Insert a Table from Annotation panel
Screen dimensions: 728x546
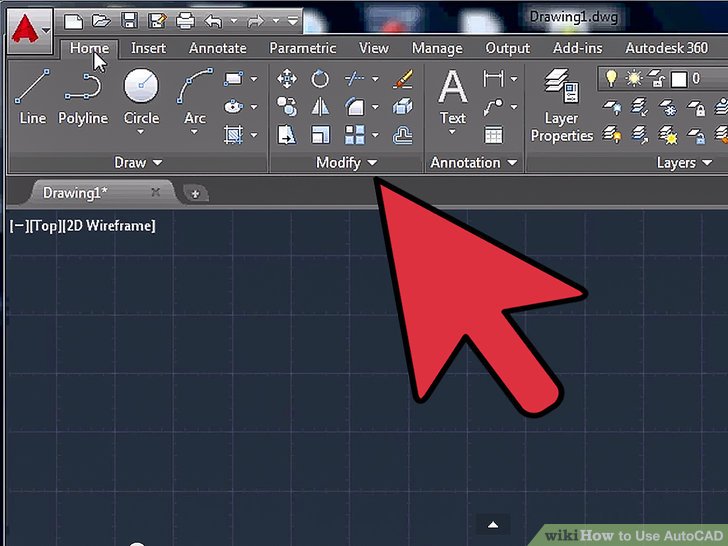(493, 134)
